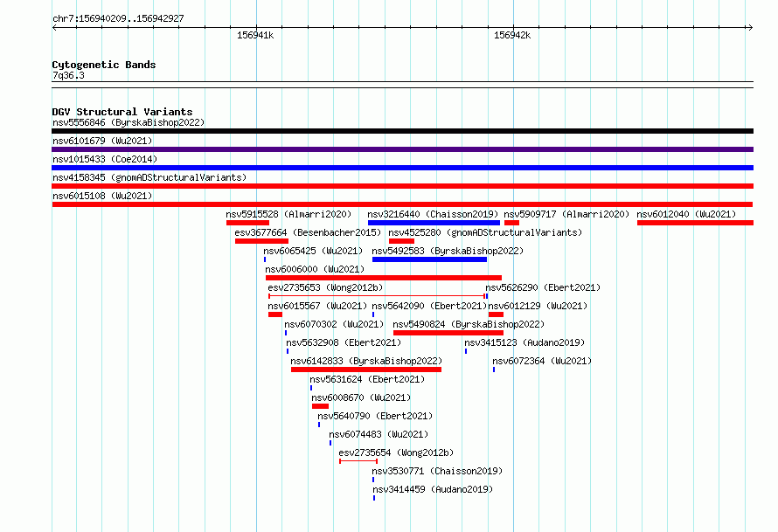Click the right arrow on the ruler
Viewport: 778px width, 532px height.
(x=750, y=28)
